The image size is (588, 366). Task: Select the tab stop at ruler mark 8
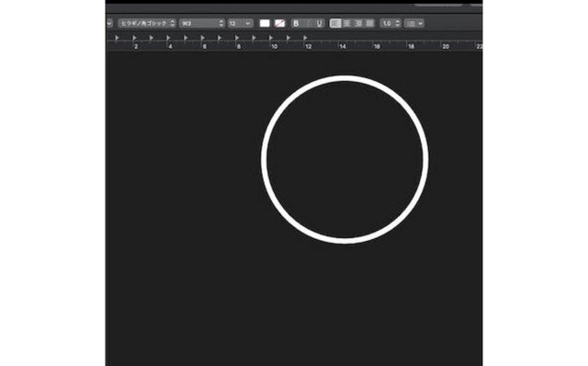[237, 38]
